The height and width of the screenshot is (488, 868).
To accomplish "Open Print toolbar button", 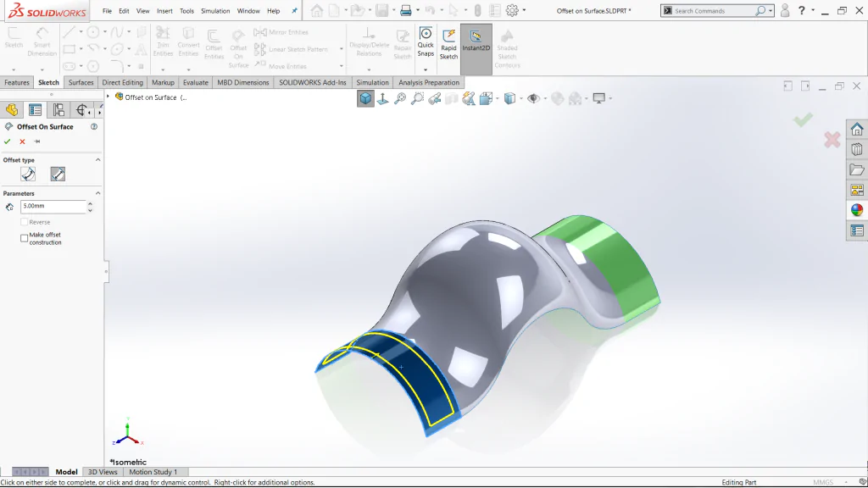I will (x=406, y=10).
